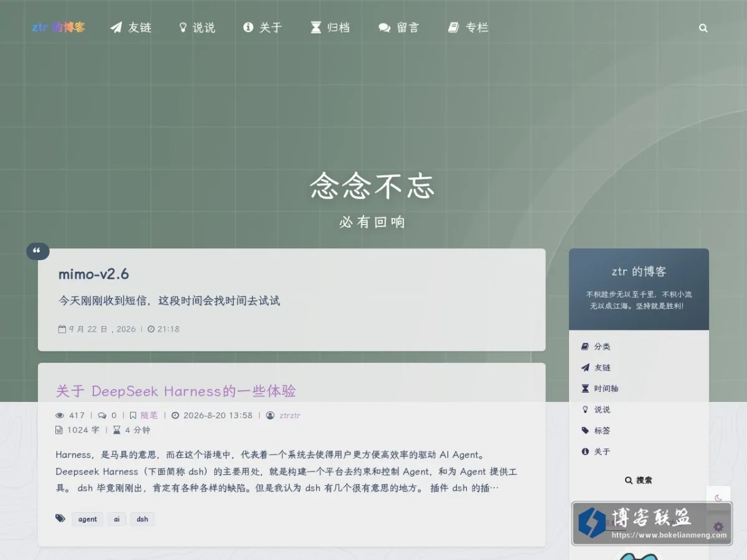This screenshot has height=560, width=747.
Task: Click the bookmark icon beside 随笔
Action: [133, 416]
